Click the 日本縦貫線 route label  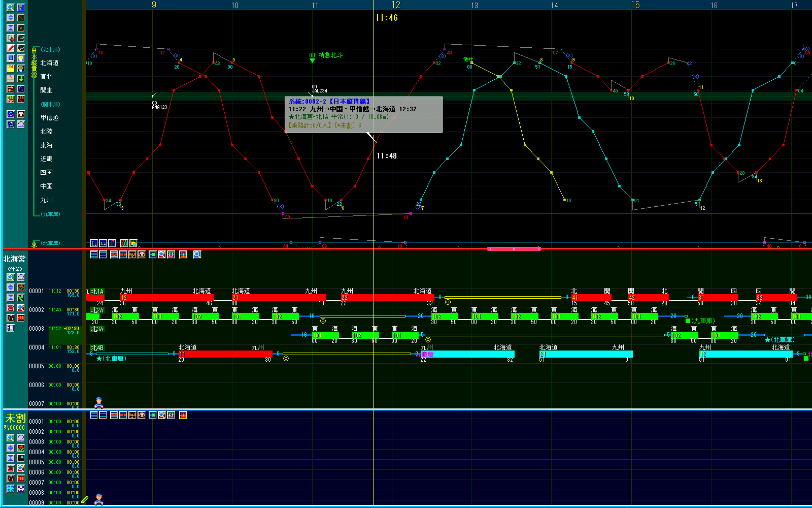click(x=34, y=62)
